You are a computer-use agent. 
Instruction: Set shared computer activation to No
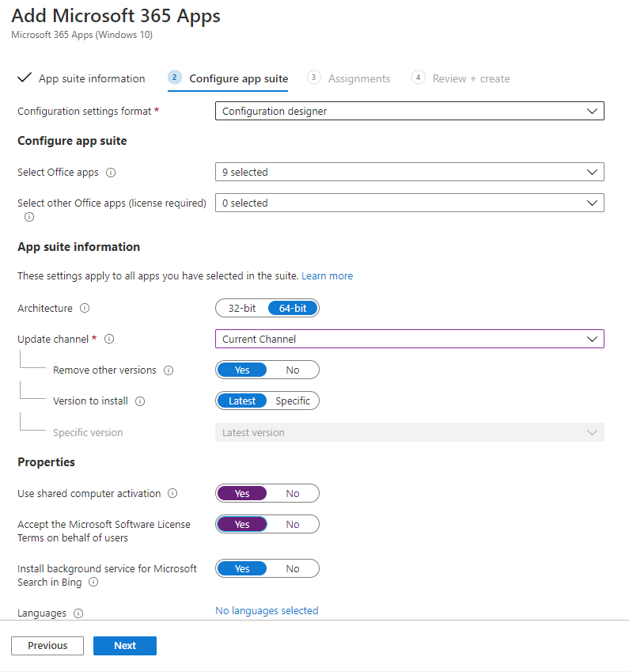[293, 494]
